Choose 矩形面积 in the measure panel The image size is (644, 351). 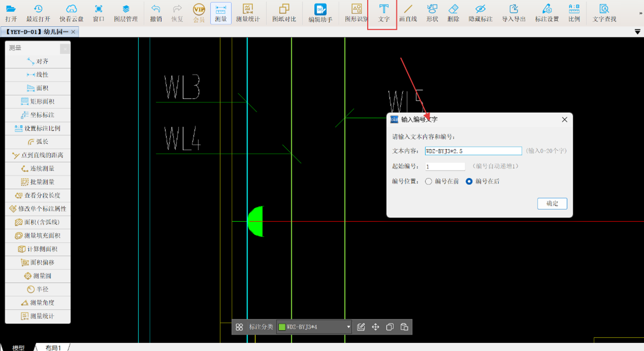coord(38,101)
